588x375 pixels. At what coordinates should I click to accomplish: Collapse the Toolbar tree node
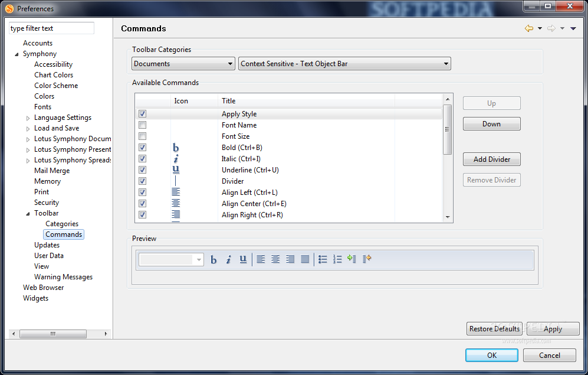click(28, 214)
